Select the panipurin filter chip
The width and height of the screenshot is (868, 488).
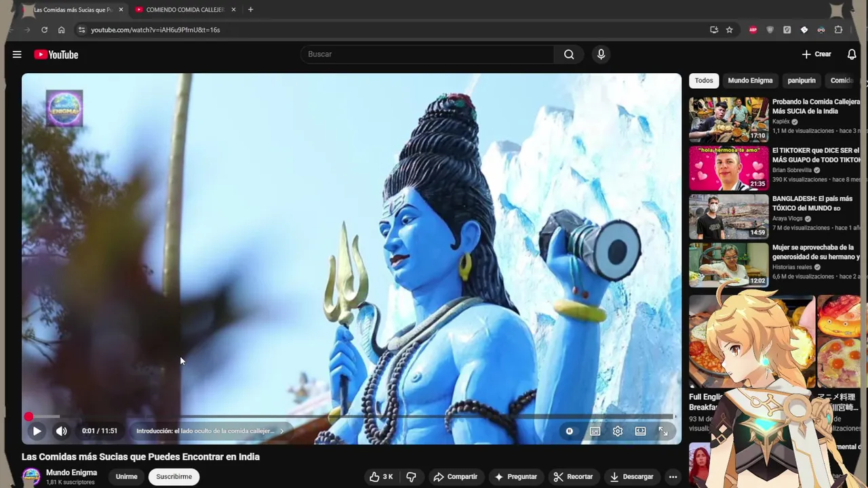[802, 81]
